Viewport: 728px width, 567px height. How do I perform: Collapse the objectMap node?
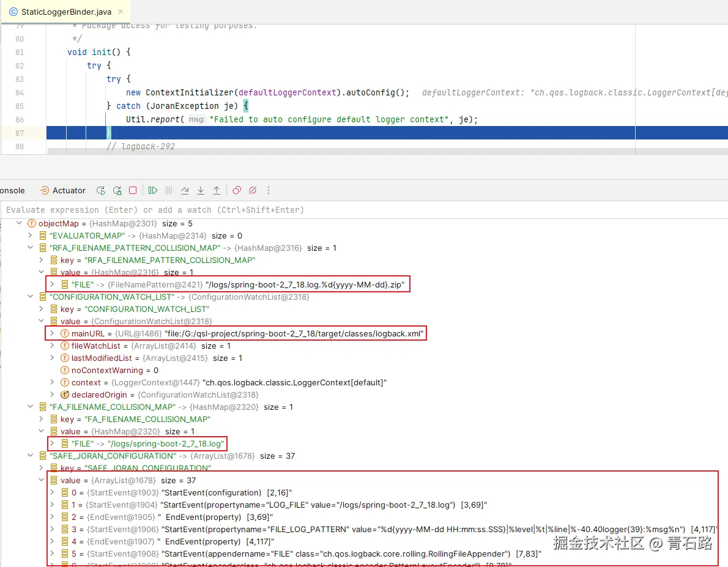click(x=19, y=223)
